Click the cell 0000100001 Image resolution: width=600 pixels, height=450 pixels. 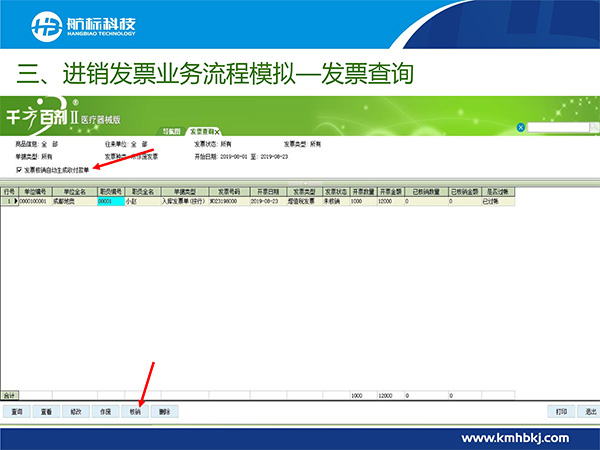pos(35,201)
